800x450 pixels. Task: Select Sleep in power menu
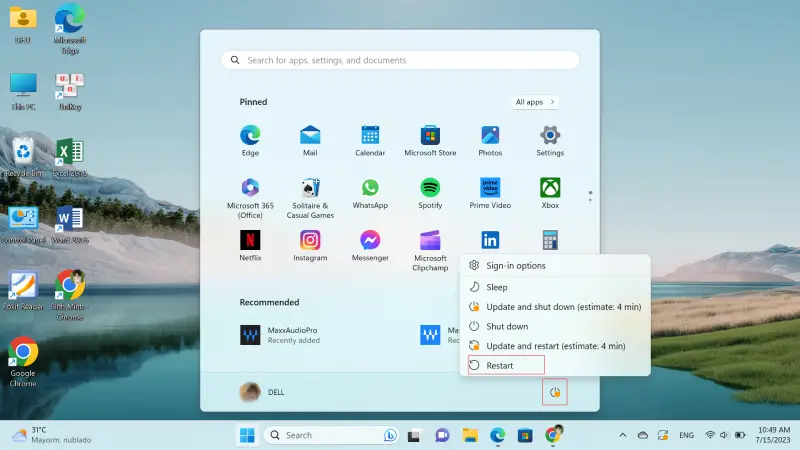(555, 287)
